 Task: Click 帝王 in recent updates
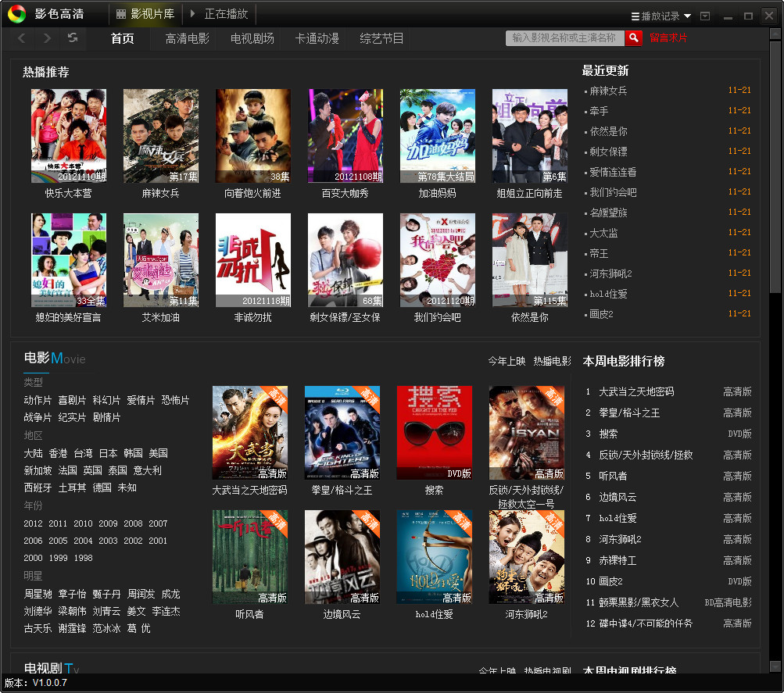point(599,254)
